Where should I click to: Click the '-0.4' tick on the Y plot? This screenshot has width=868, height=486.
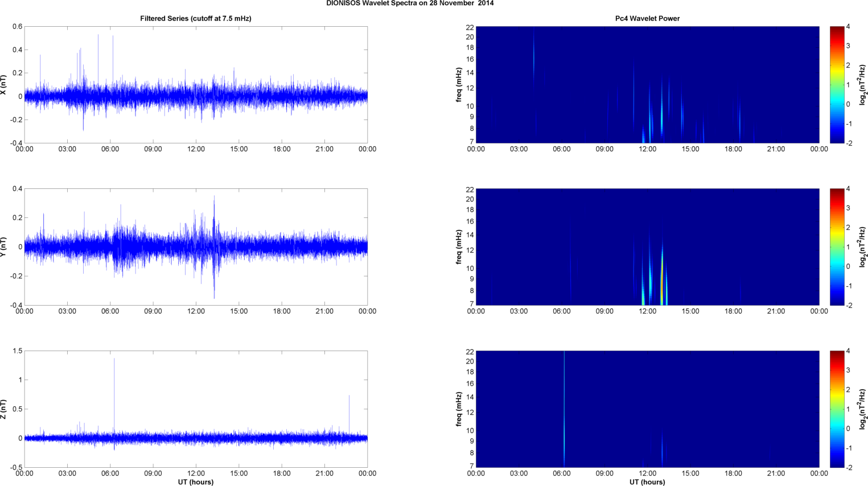point(16,306)
